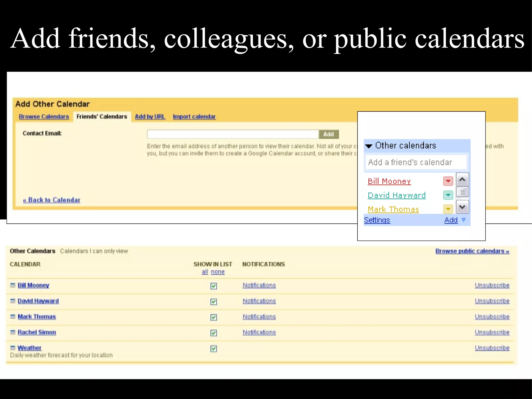Select the Friends' Calendars tab

(x=102, y=117)
